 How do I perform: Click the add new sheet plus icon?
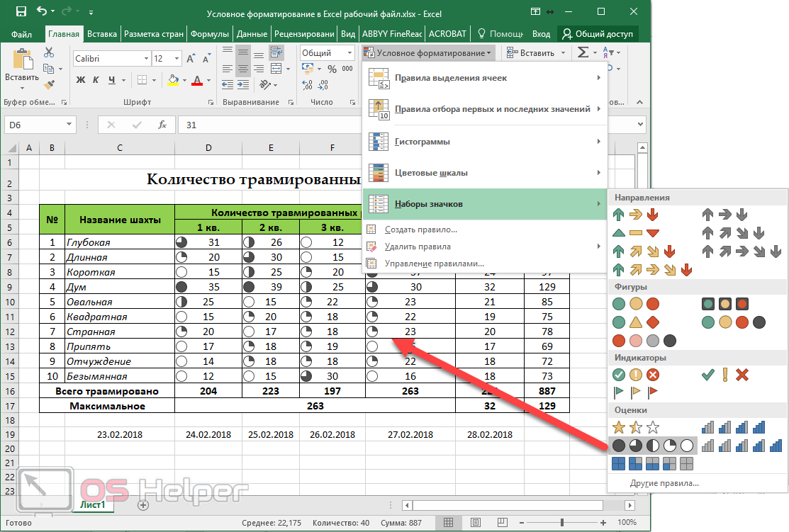point(143,505)
